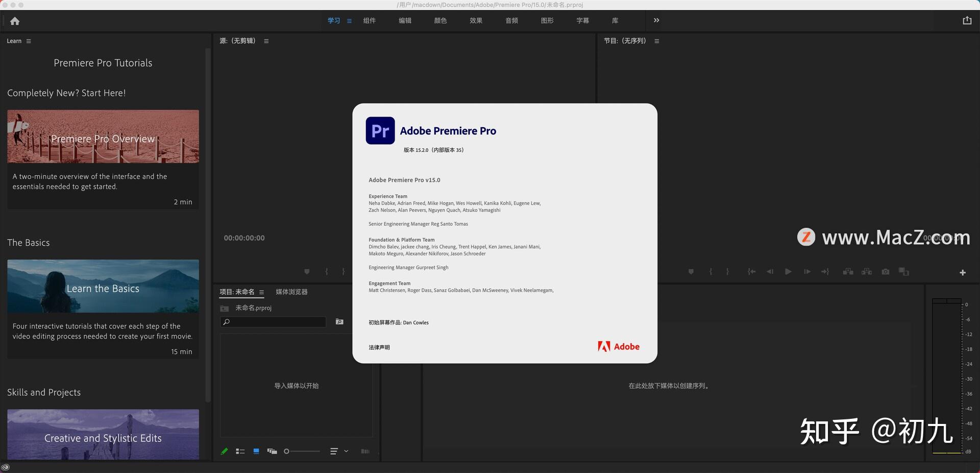Open the sort icons menu button

[x=334, y=451]
